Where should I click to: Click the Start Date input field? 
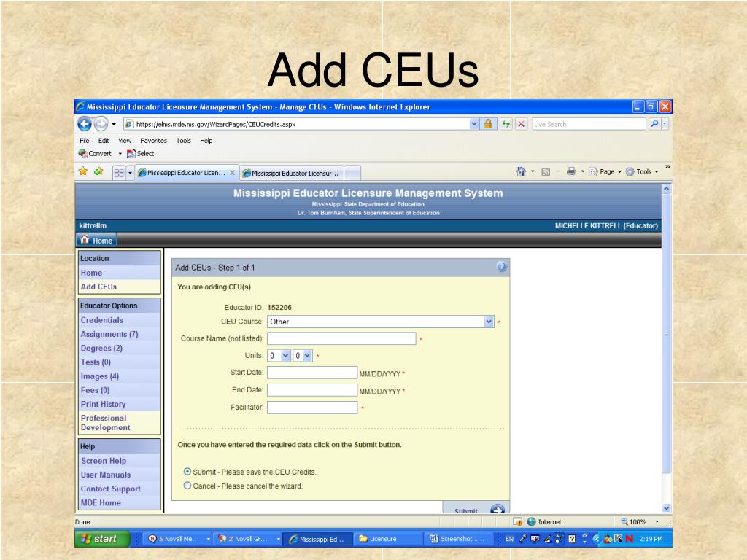pos(312,373)
